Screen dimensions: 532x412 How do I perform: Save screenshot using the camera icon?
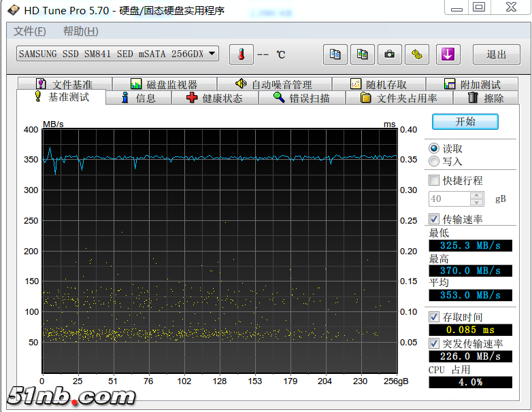coord(389,54)
